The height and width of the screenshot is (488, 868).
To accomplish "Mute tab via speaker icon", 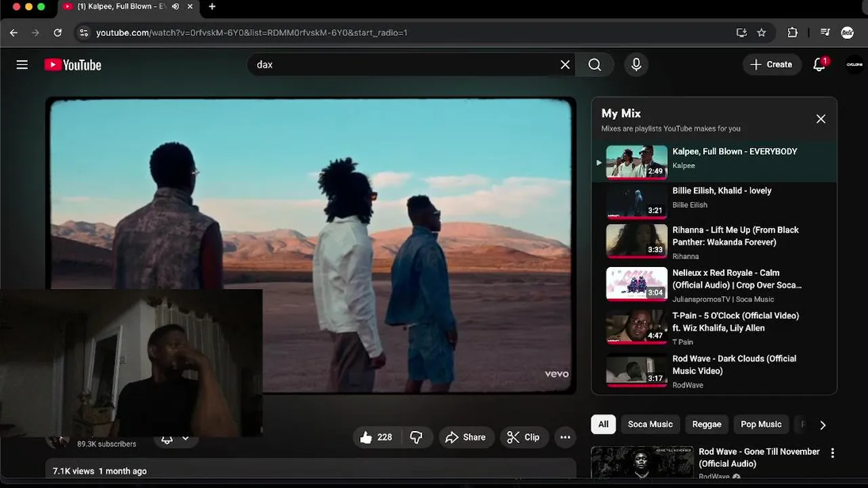I will coord(175,7).
